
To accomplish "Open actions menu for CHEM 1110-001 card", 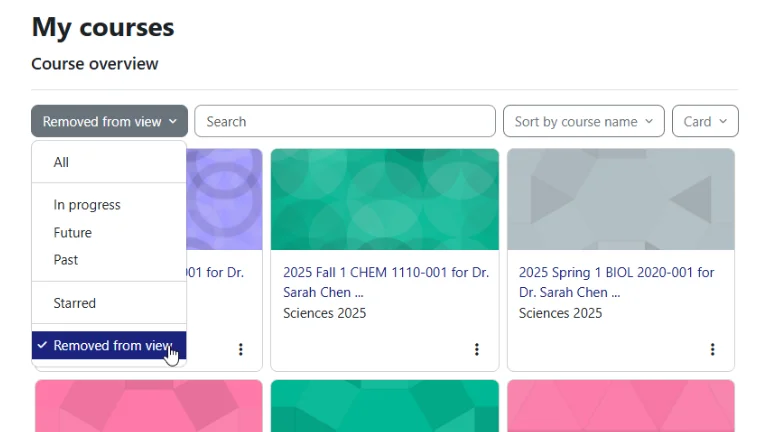I will (x=477, y=349).
